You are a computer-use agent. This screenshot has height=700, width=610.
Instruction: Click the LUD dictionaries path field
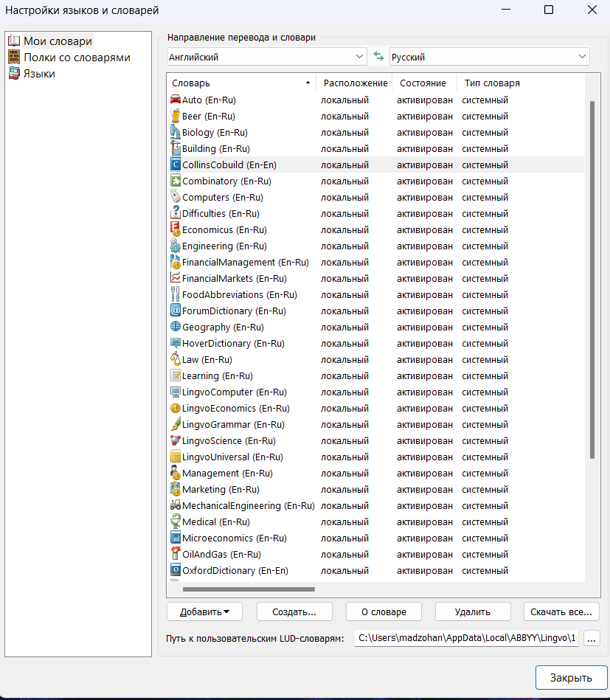[466, 638]
